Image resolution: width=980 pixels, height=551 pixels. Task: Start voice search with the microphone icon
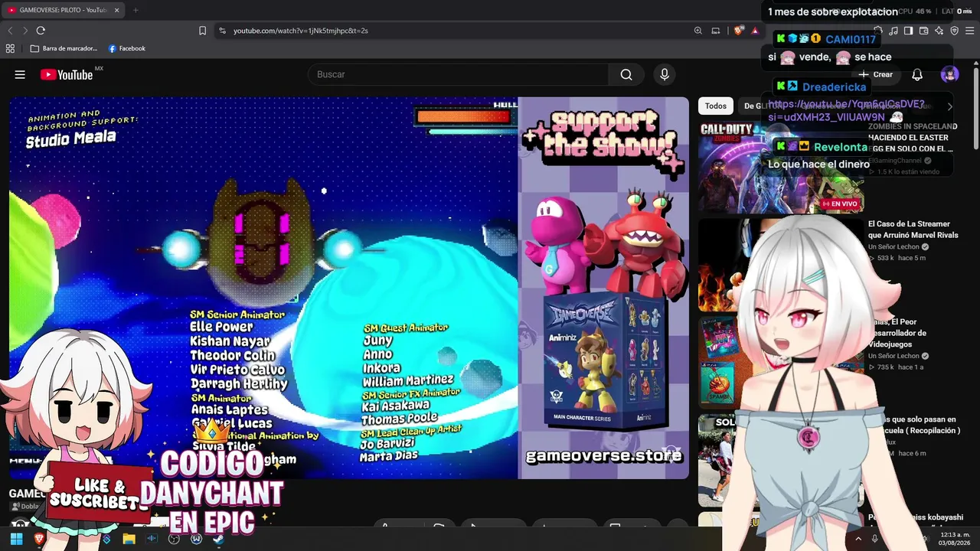pyautogui.click(x=665, y=74)
